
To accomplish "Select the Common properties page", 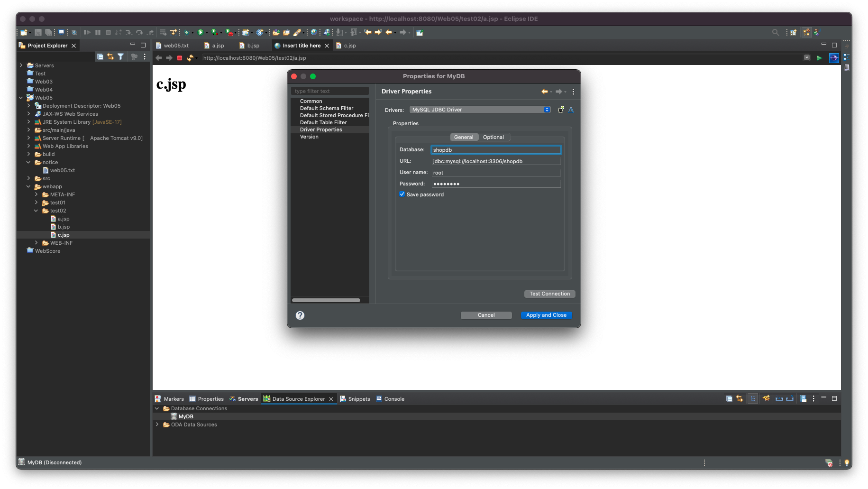I will (311, 101).
